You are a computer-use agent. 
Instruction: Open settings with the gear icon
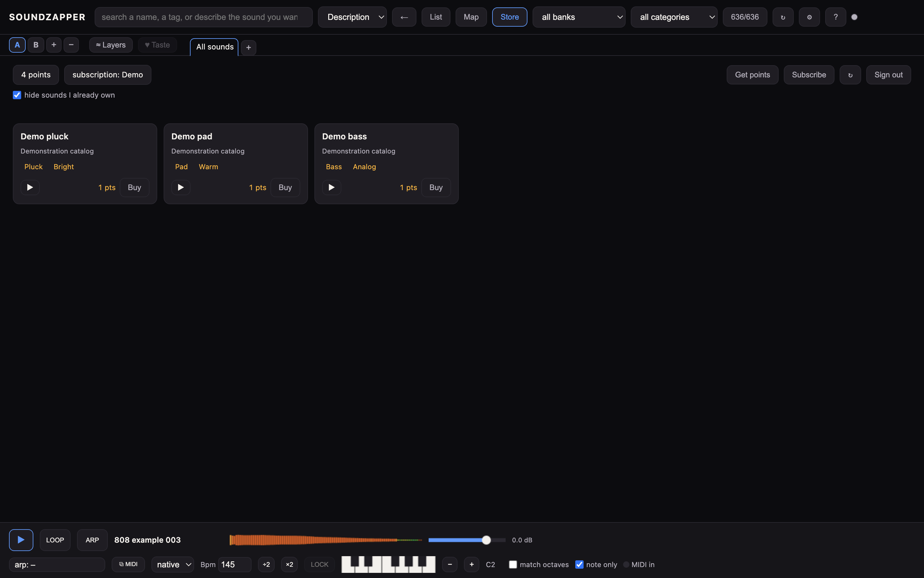[x=809, y=17]
